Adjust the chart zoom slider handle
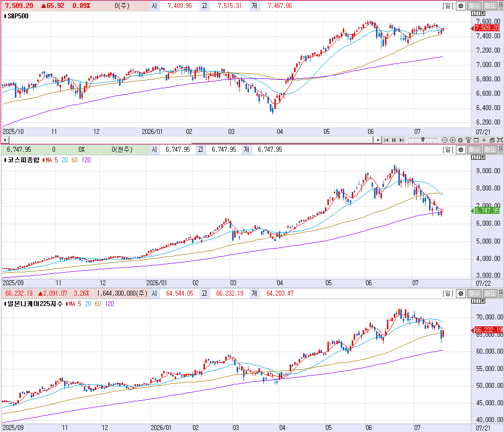Screen dimensions: 504x432 (x=423, y=139)
